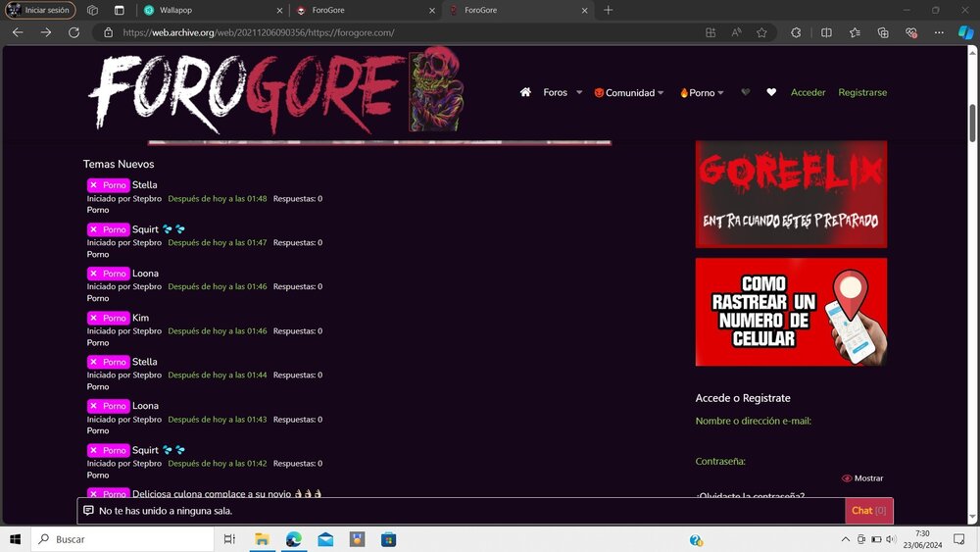Open browser Collections
The height and width of the screenshot is (552, 980).
pyautogui.click(x=883, y=32)
